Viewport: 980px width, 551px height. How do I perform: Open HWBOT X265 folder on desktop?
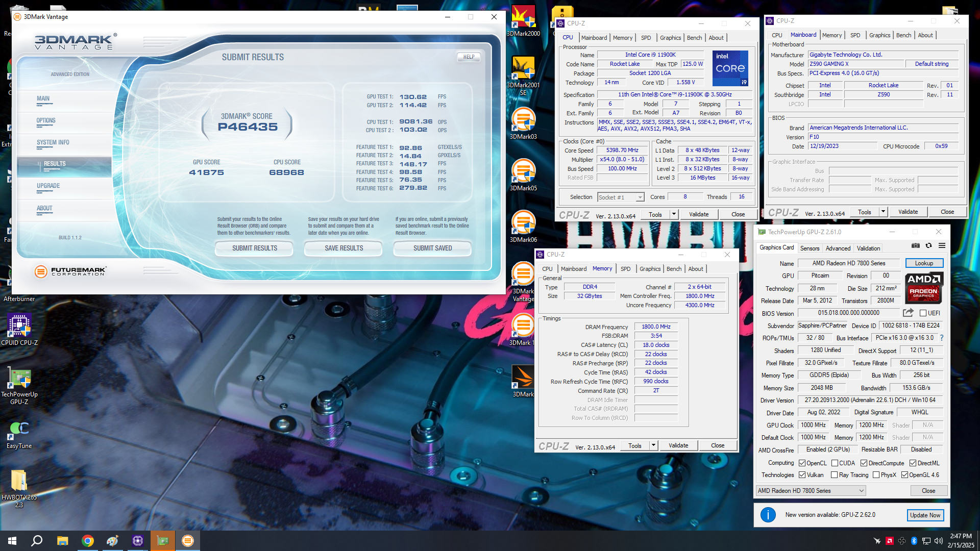(x=19, y=489)
